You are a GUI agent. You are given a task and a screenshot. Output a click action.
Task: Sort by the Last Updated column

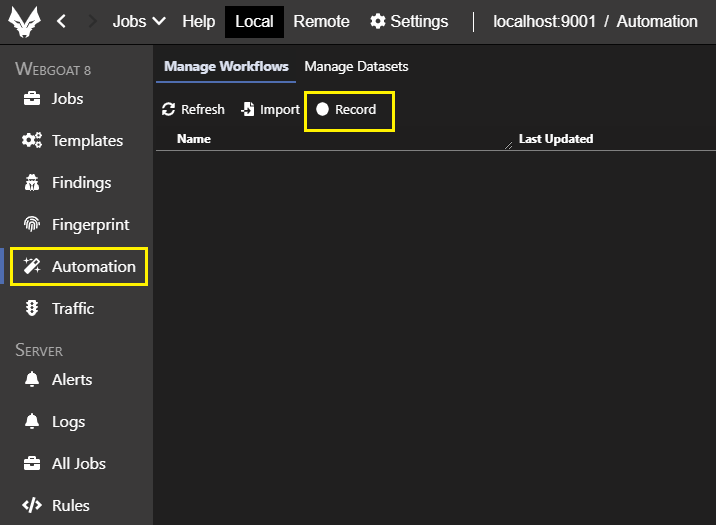(556, 139)
